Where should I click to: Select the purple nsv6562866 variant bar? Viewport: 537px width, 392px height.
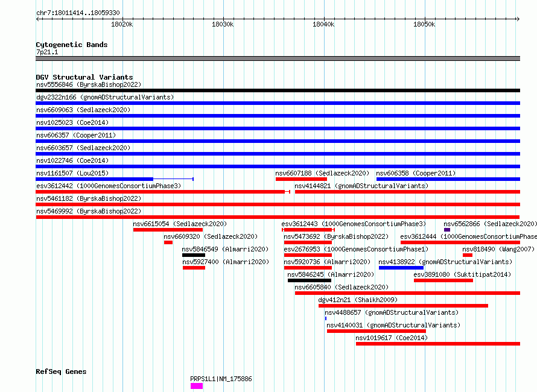click(x=447, y=230)
